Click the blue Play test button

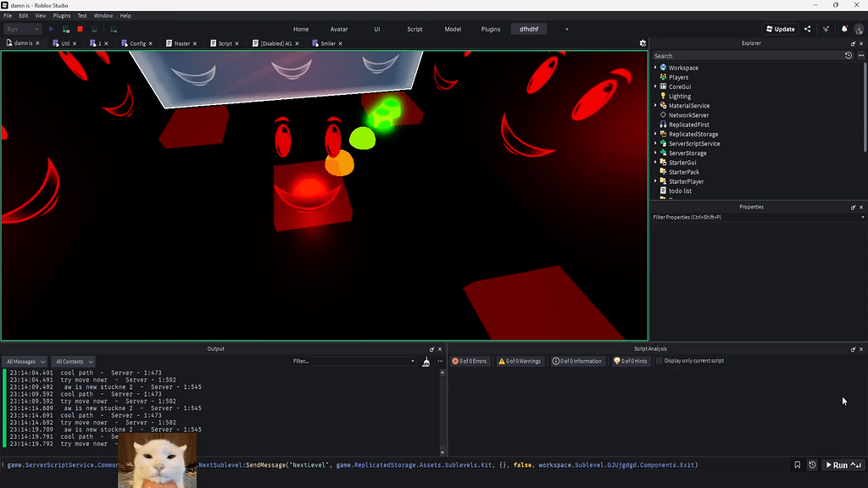(51, 29)
